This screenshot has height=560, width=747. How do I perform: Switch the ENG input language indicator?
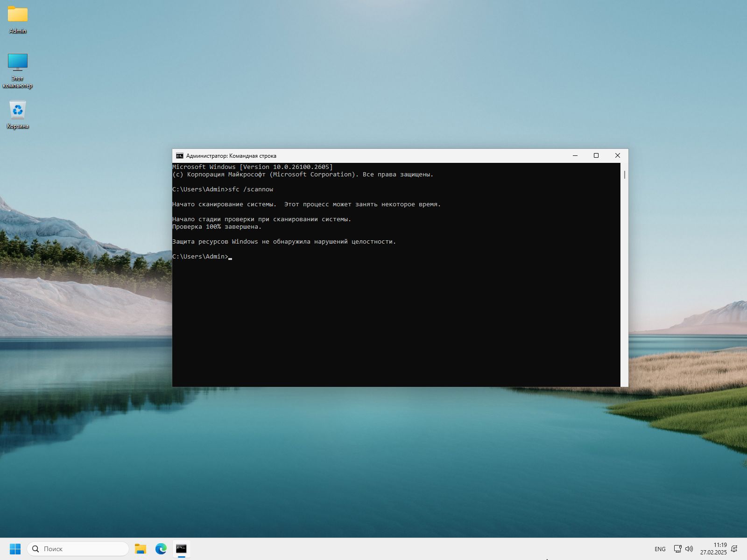click(660, 549)
